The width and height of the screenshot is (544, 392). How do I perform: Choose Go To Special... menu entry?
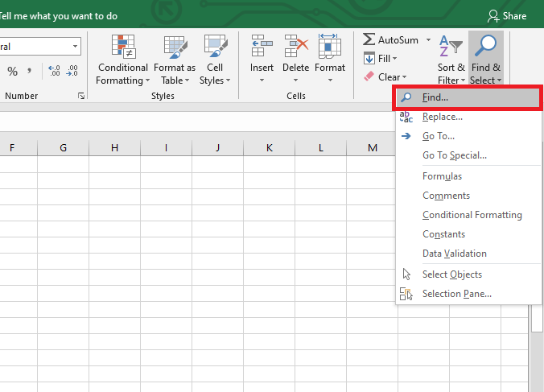tap(454, 155)
